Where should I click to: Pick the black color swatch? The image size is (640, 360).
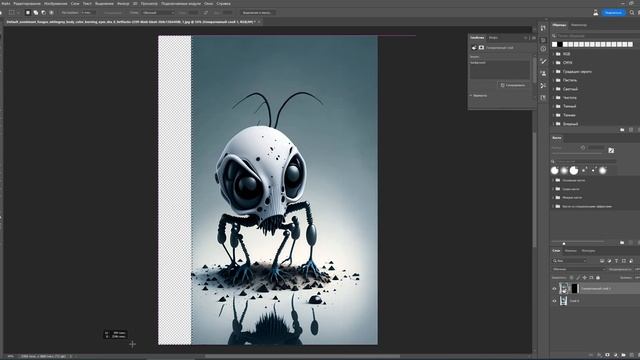point(560,44)
